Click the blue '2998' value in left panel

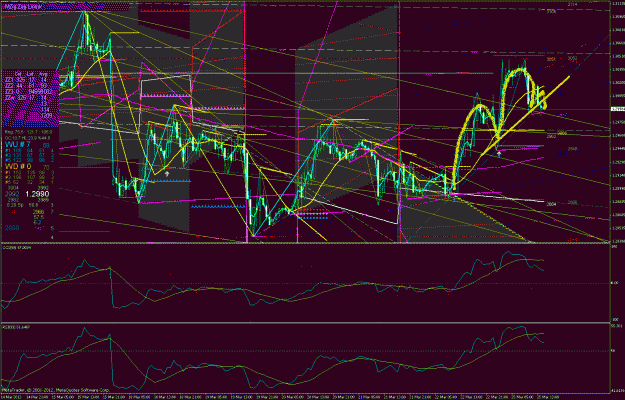pos(10,228)
